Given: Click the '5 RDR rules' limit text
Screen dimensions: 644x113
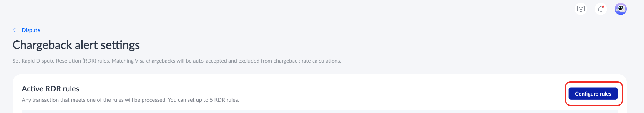Looking at the screenshot, I should click(x=224, y=100).
